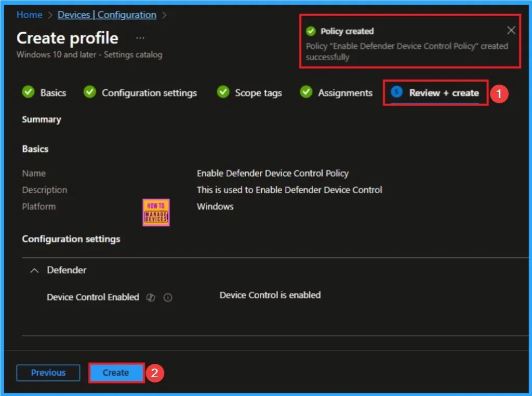Image resolution: width=532 pixels, height=396 pixels.
Task: Click the HTMD logo next to Platform
Action: pyautogui.click(x=155, y=212)
